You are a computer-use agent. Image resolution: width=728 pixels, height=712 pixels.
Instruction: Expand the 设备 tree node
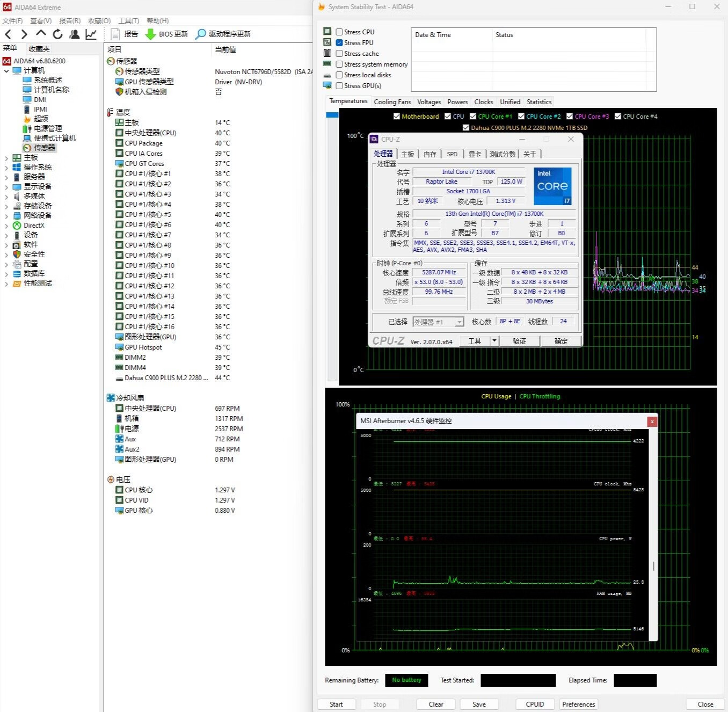point(6,235)
